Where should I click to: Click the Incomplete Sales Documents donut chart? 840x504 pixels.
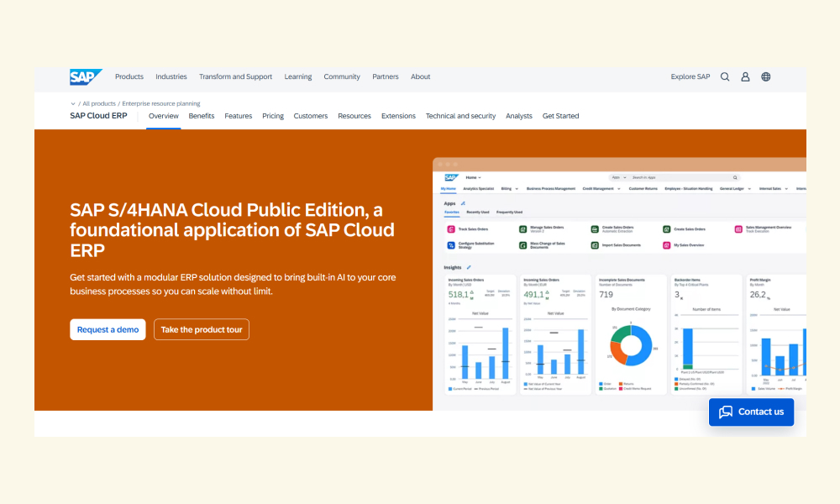[631, 346]
